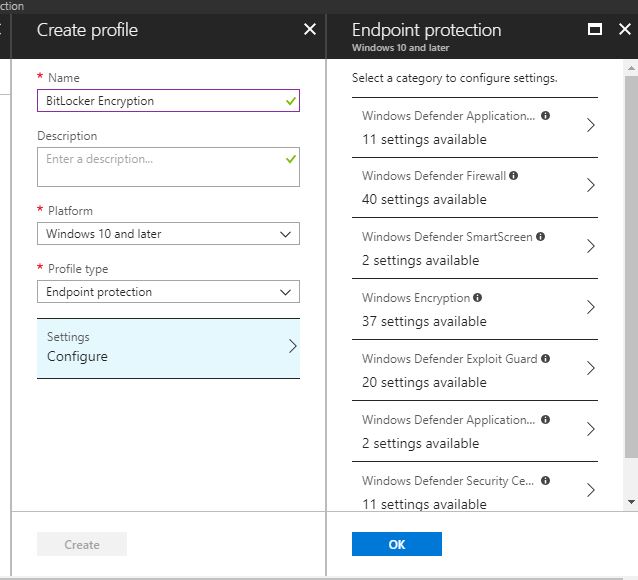Click info icon beside Windows Defender SmartScreen
The height and width of the screenshot is (580, 638).
(540, 236)
